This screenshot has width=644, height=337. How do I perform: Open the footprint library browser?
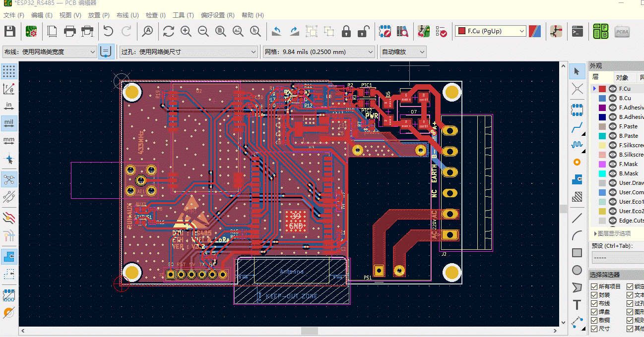tap(402, 32)
